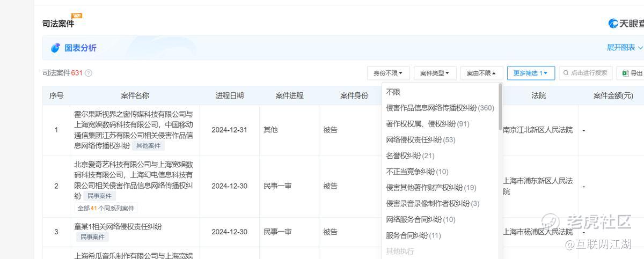Click 上海市杨浦区人民法院 court cell

tap(538, 232)
